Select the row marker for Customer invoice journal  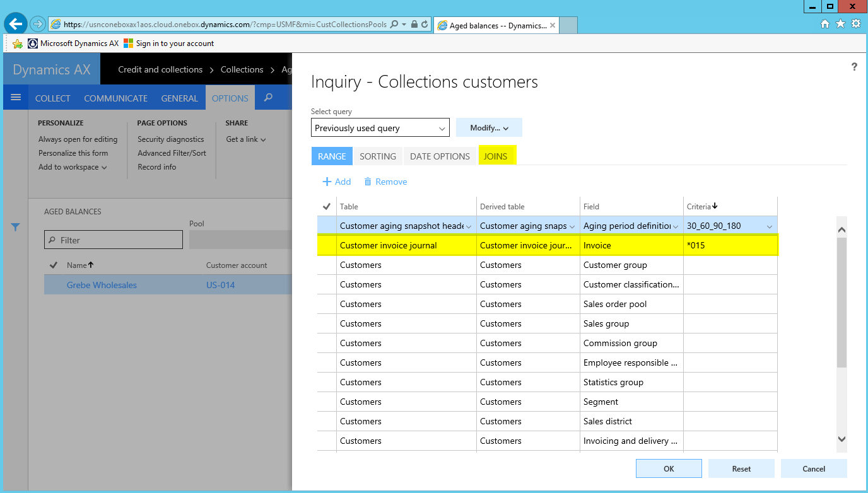[x=327, y=245]
